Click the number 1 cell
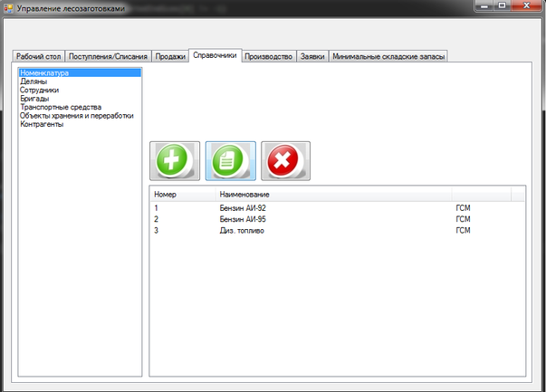This screenshot has width=546, height=392. coord(156,208)
